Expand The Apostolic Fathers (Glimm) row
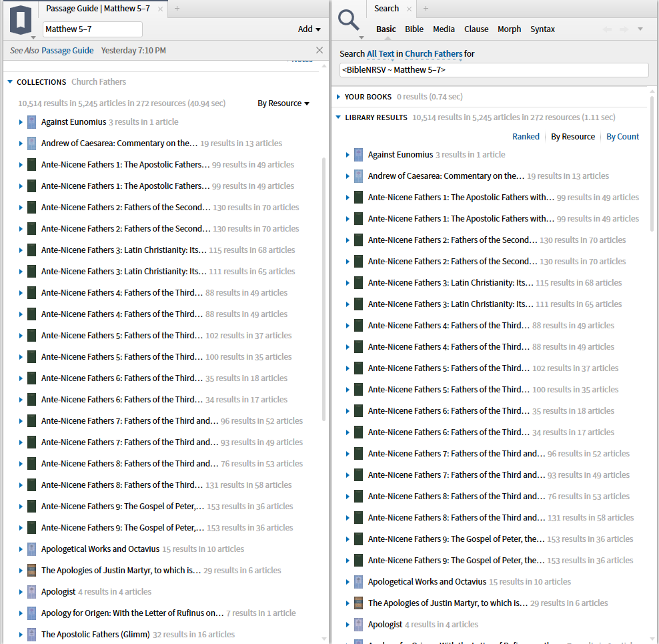The image size is (659, 644). (x=21, y=635)
